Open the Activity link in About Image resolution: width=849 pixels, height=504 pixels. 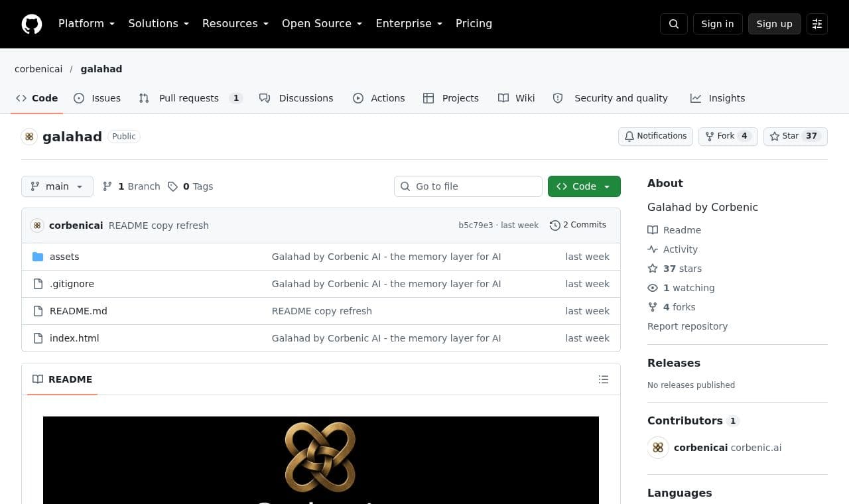click(x=673, y=249)
